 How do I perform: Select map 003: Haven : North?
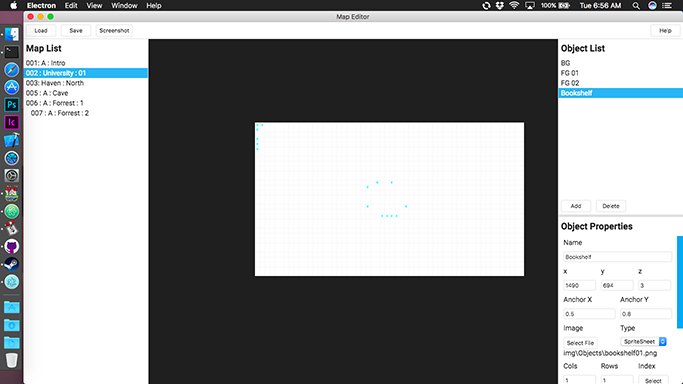click(86, 83)
